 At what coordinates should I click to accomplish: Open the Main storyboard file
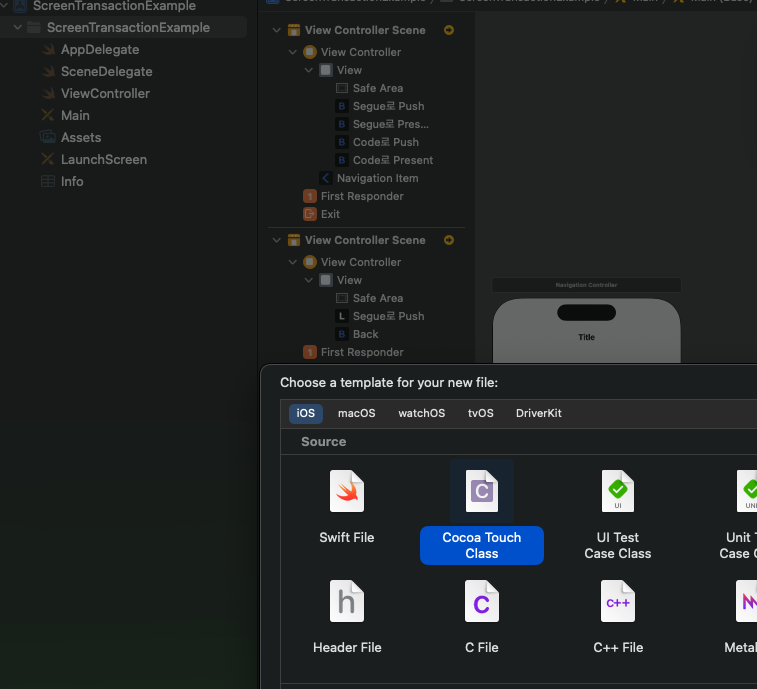[75, 115]
